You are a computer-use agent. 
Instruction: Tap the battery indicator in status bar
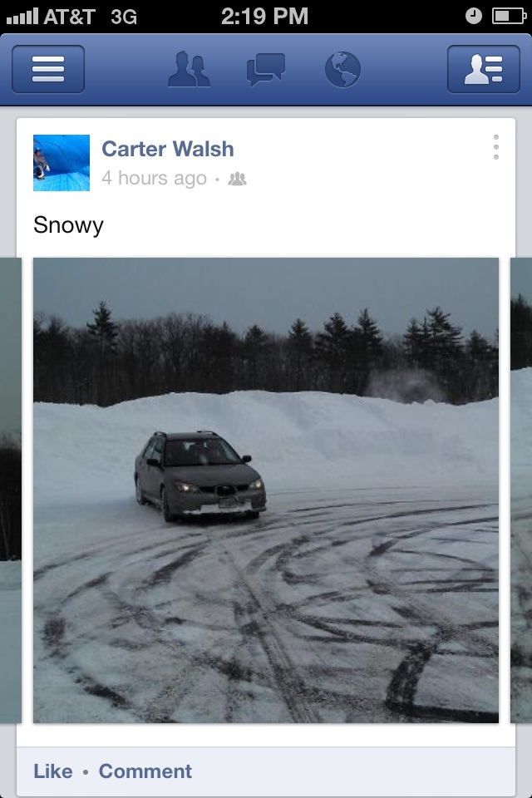509,17
